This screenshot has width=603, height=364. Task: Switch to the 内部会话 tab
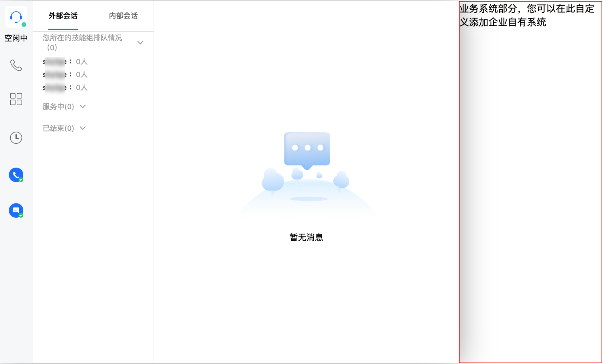(x=123, y=16)
